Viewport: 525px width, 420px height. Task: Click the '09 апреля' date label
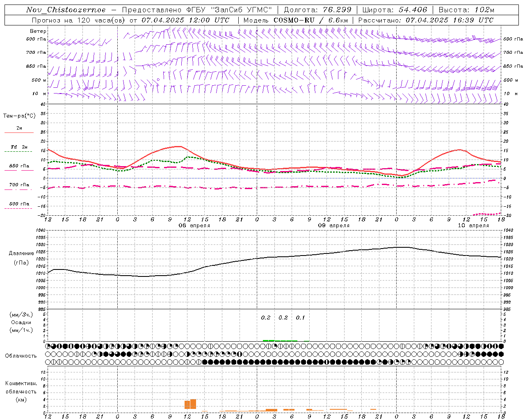tap(334, 226)
